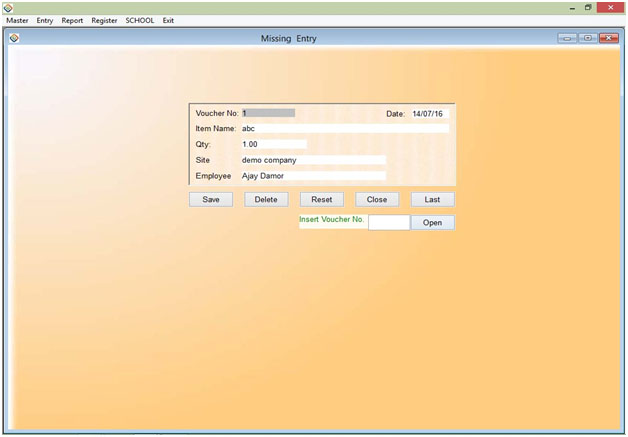Open the Master menu
The height and width of the screenshot is (437, 628).
[x=17, y=20]
